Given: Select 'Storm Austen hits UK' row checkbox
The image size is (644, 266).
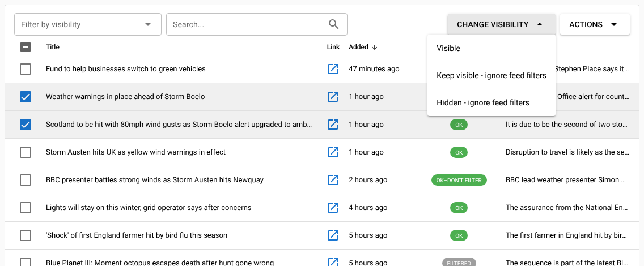Looking at the screenshot, I should point(26,152).
